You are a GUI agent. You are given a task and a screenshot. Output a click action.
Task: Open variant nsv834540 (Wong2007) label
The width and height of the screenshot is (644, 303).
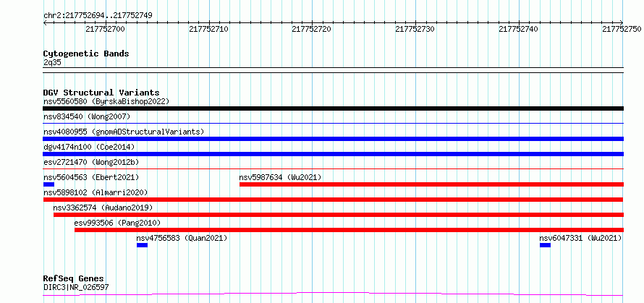click(87, 116)
